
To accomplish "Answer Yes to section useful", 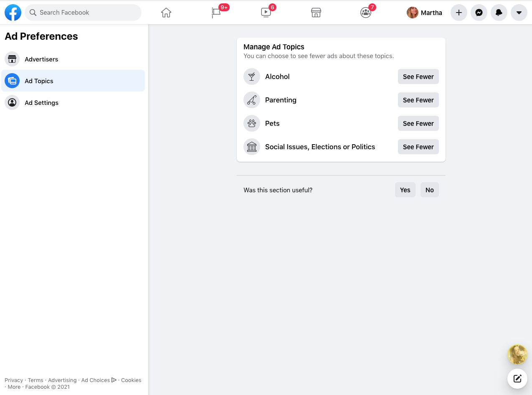I will click(405, 190).
